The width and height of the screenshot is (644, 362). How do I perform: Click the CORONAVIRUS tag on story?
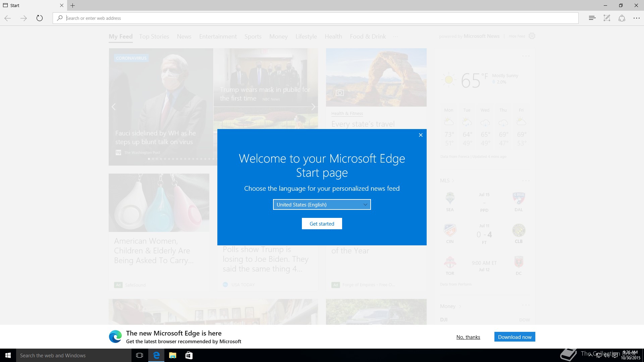tap(131, 58)
